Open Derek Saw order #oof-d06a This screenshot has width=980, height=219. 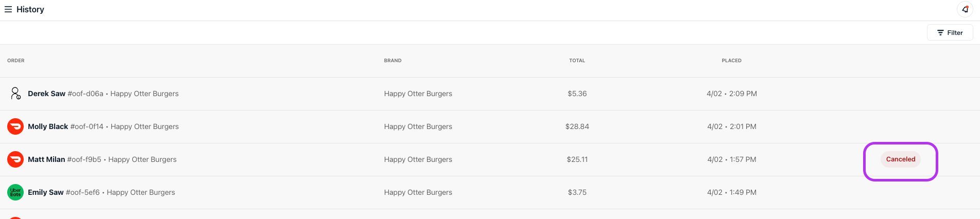[103, 94]
